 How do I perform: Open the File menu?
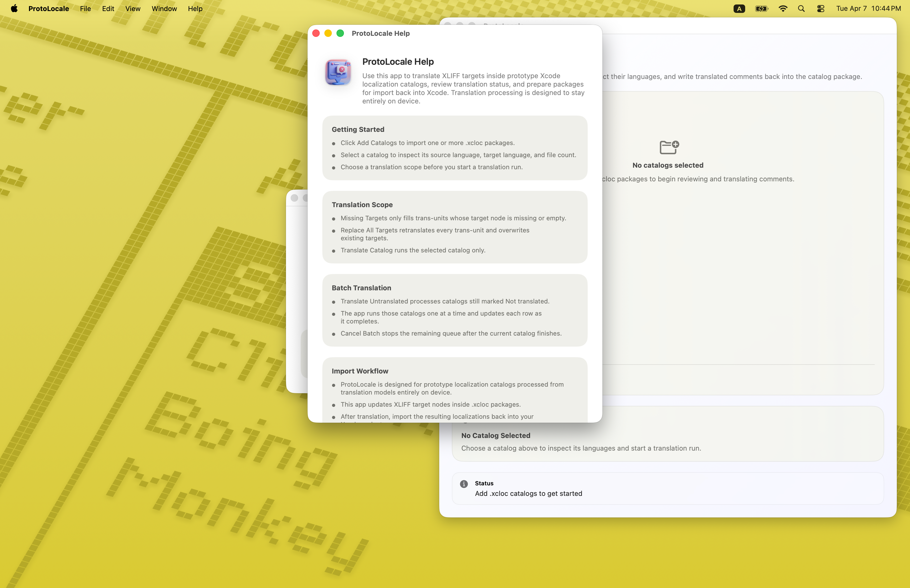(x=85, y=8)
